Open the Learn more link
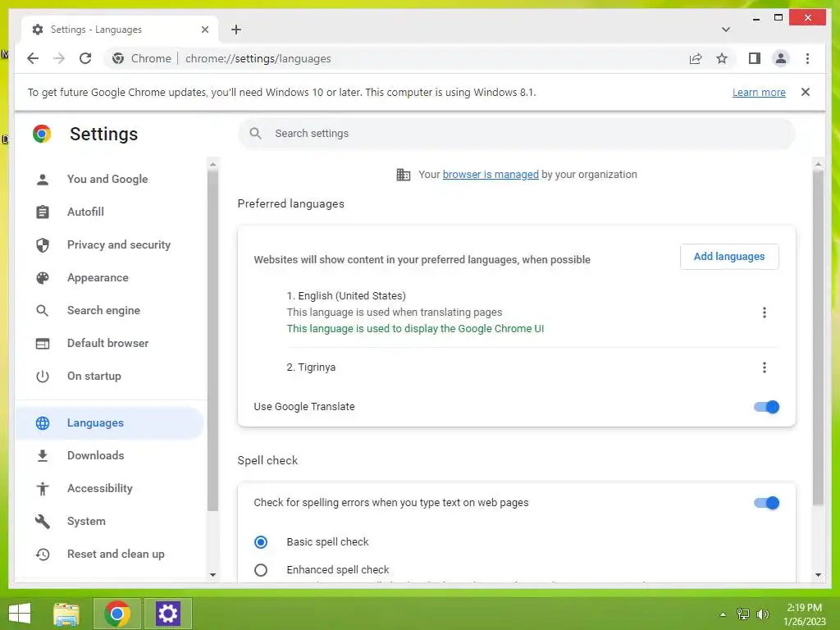Viewport: 840px width, 630px height. click(759, 92)
